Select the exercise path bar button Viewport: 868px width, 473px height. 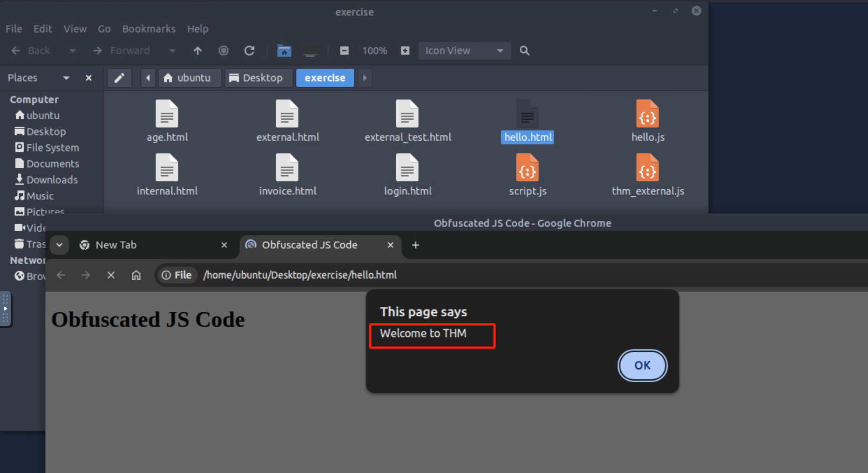pyautogui.click(x=325, y=78)
